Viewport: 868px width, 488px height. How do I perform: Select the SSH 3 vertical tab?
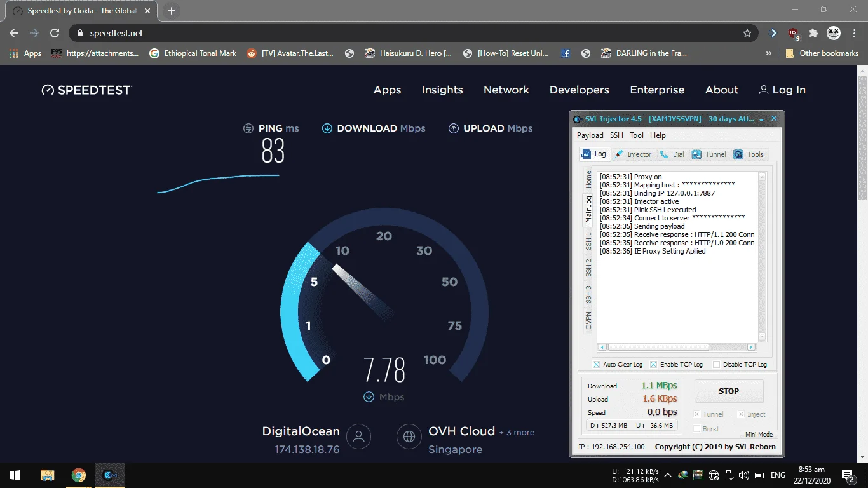coord(588,294)
